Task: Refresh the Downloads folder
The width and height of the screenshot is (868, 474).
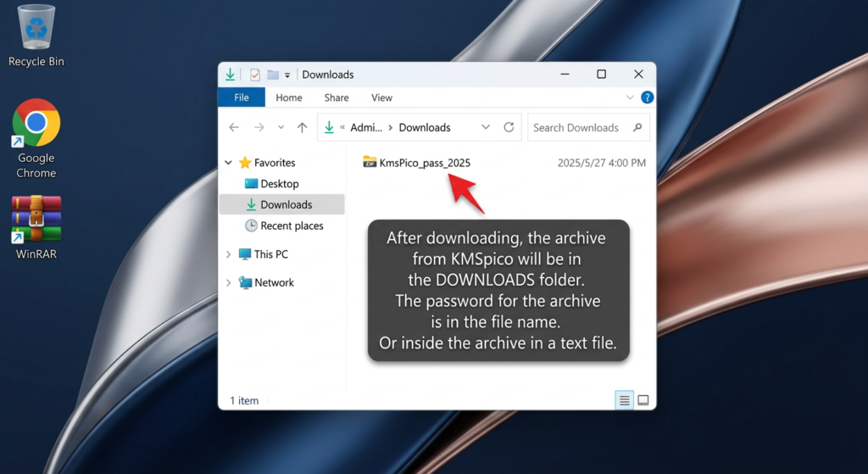Action: [509, 127]
